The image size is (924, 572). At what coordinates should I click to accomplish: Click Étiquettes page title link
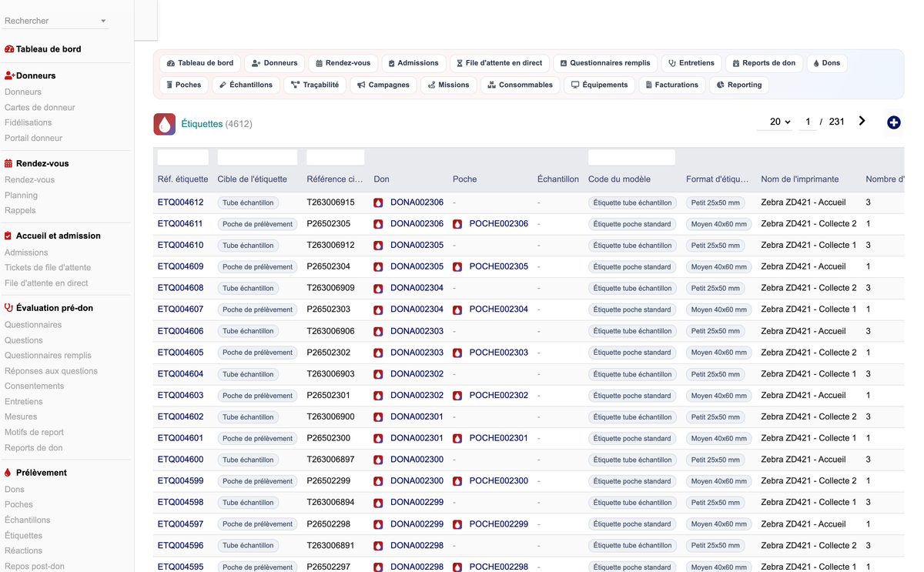tap(202, 124)
